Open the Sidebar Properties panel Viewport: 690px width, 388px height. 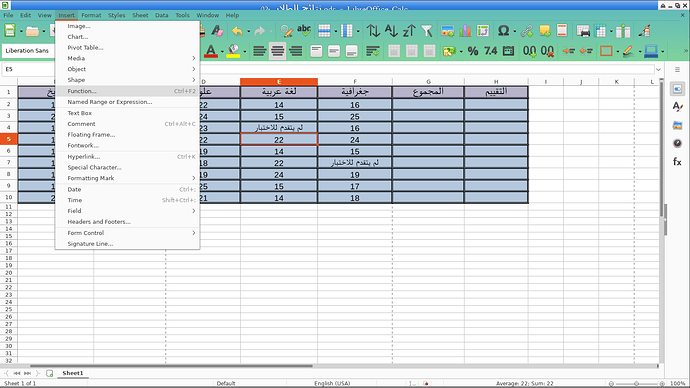tap(677, 89)
